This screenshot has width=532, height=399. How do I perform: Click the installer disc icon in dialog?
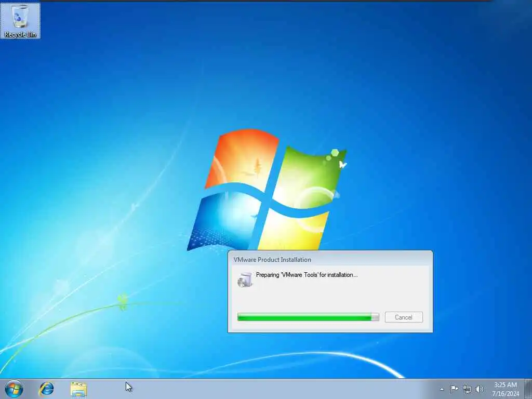(x=245, y=280)
